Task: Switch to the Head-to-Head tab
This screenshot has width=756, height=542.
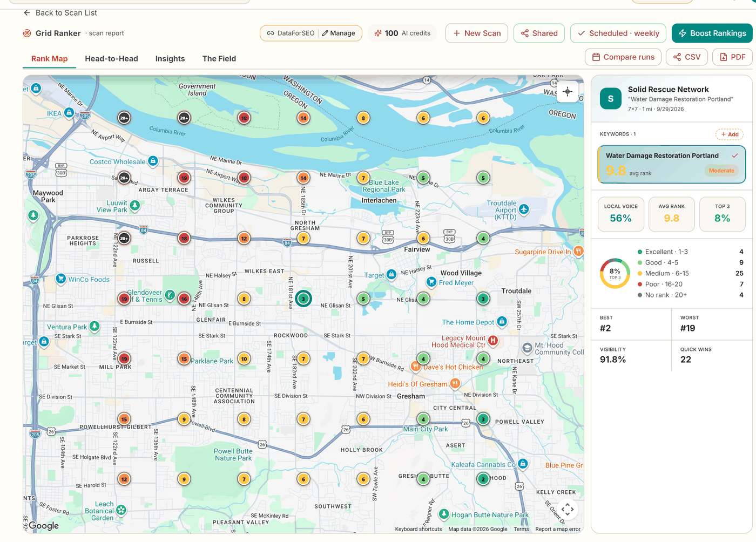Action: tap(111, 59)
